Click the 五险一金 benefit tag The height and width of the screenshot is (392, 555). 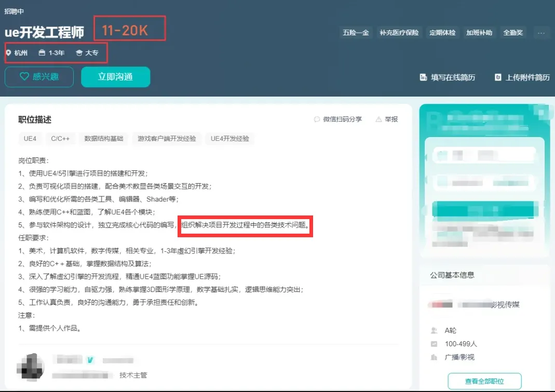pos(356,33)
